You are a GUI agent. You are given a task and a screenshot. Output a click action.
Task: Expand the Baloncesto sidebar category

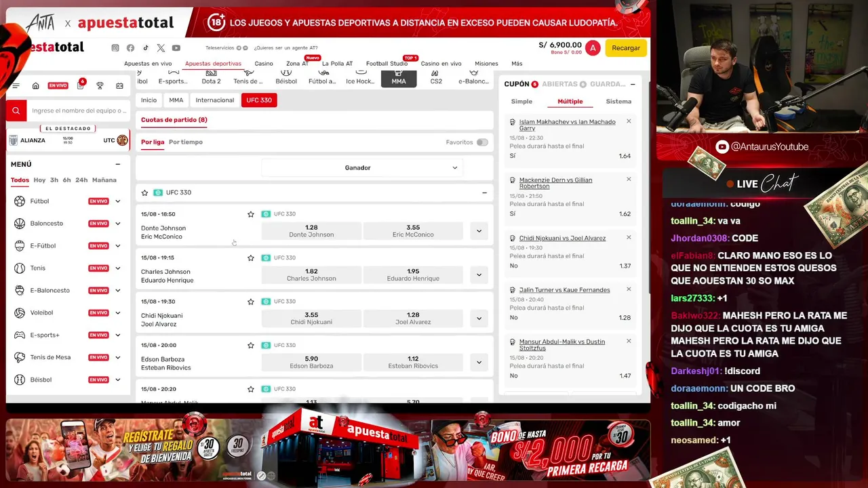tap(118, 224)
